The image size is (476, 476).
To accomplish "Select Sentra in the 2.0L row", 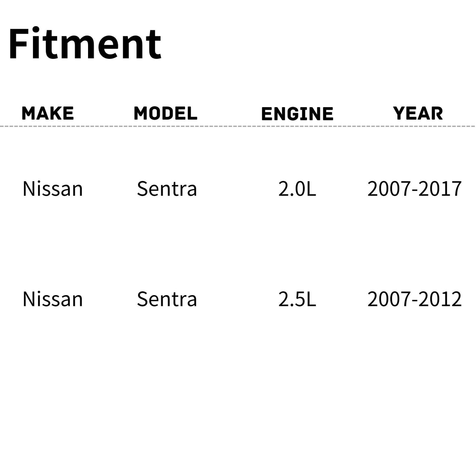I will click(x=167, y=189).
